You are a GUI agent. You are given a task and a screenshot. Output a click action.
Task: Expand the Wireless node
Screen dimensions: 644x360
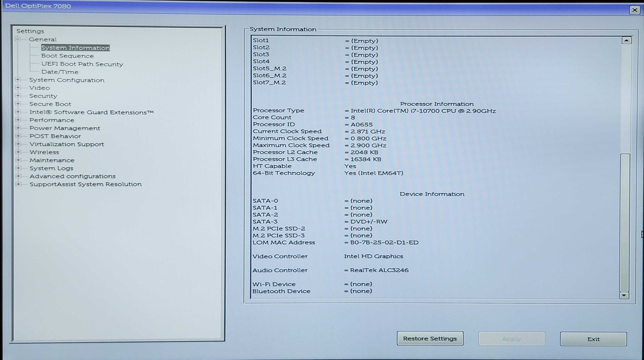click(x=18, y=152)
